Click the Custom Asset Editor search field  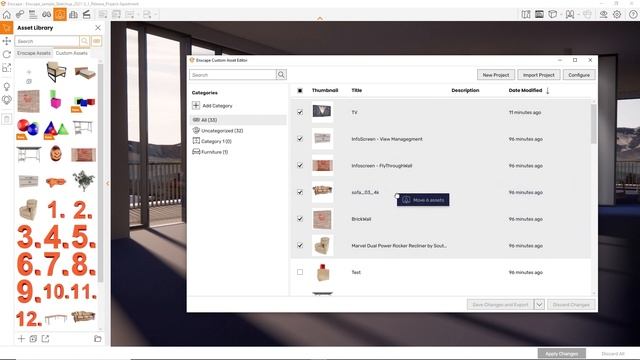tap(233, 75)
